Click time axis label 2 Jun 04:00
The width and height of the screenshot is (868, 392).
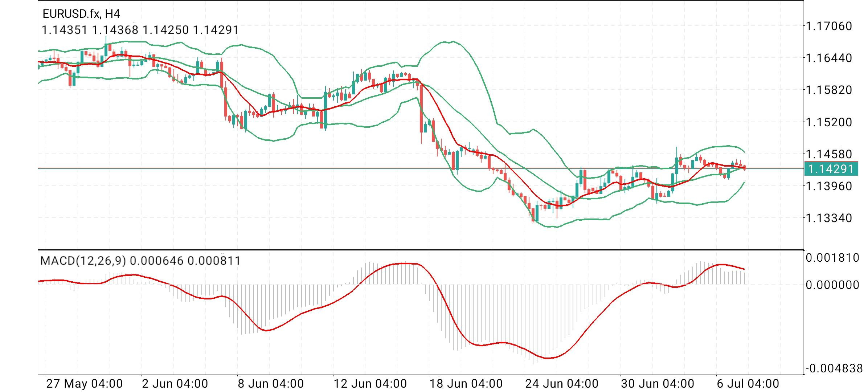click(x=175, y=384)
